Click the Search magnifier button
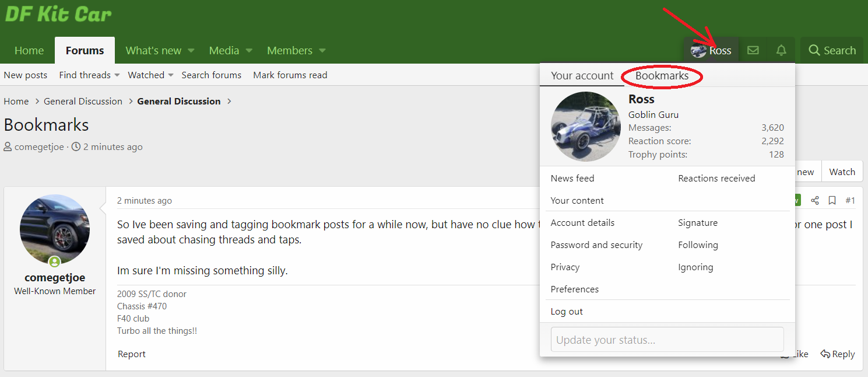868x377 pixels. [832, 50]
